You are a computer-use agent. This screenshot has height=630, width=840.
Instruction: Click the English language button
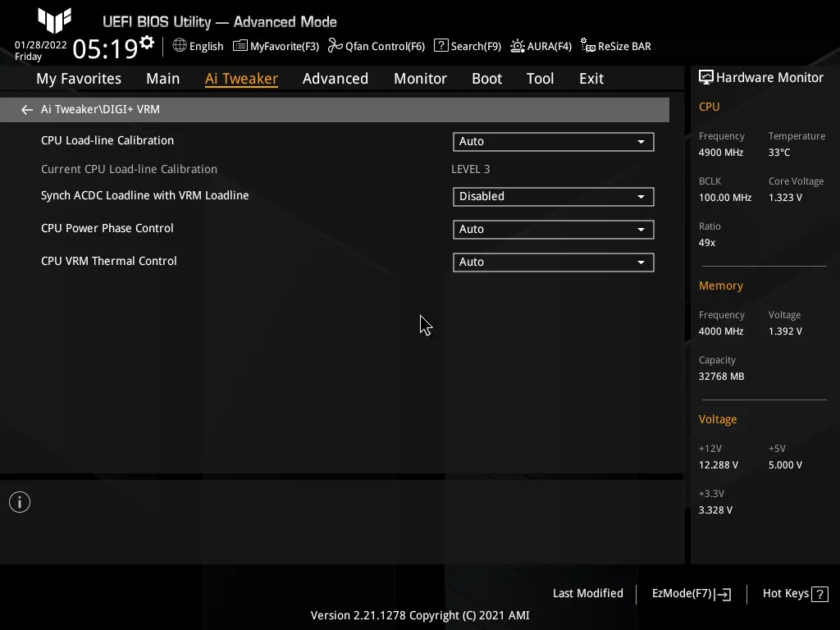(x=206, y=47)
